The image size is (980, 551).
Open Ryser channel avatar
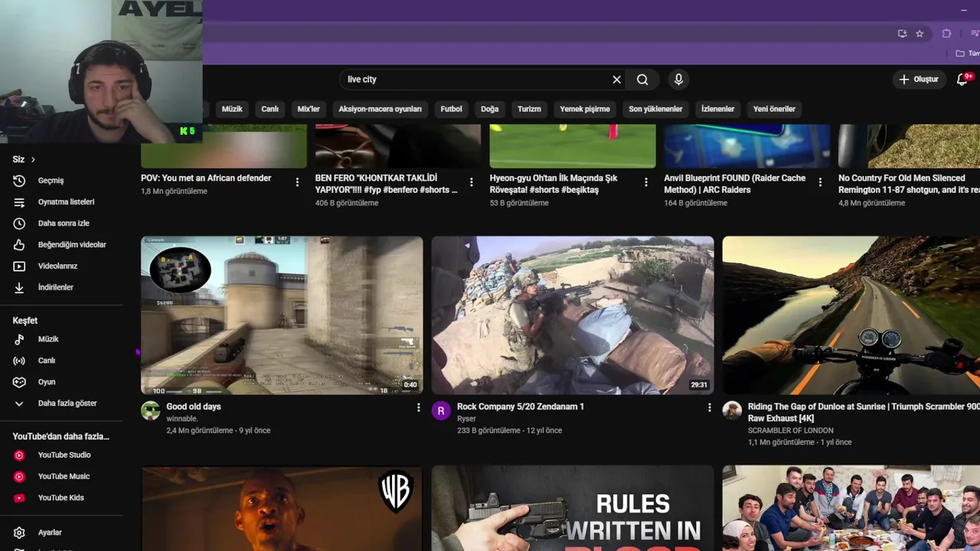[441, 411]
